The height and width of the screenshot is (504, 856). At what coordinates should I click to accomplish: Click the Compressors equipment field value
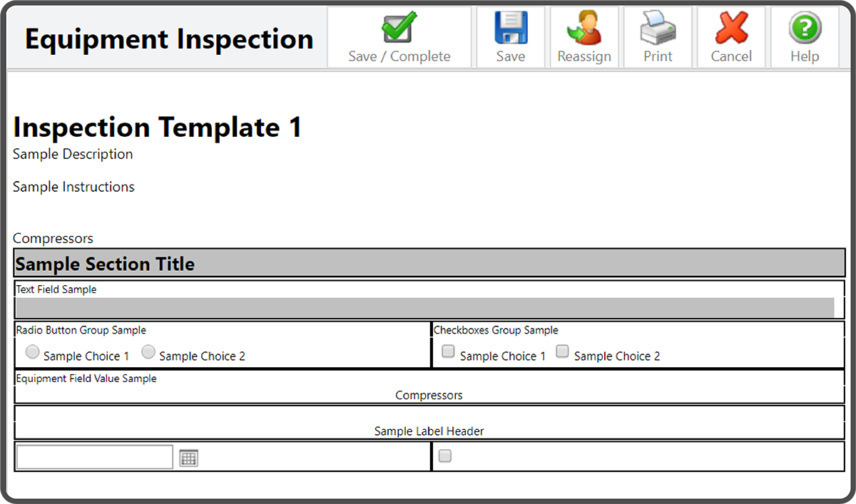429,395
